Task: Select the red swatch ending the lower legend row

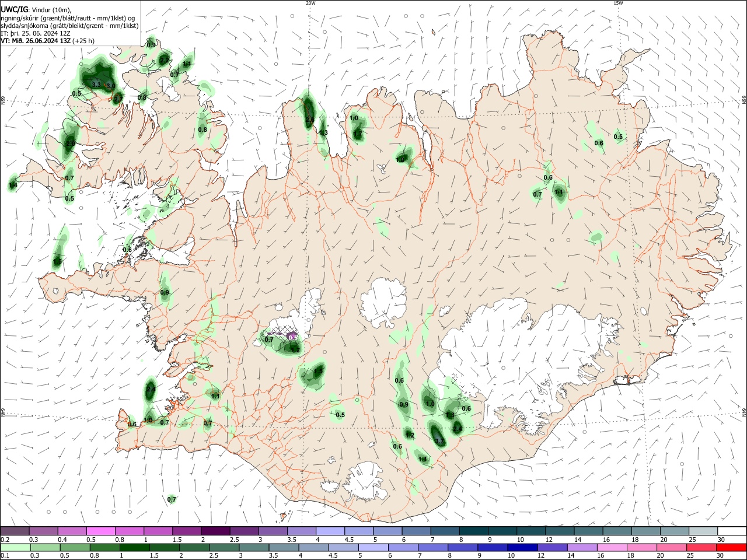Action: pos(731,548)
